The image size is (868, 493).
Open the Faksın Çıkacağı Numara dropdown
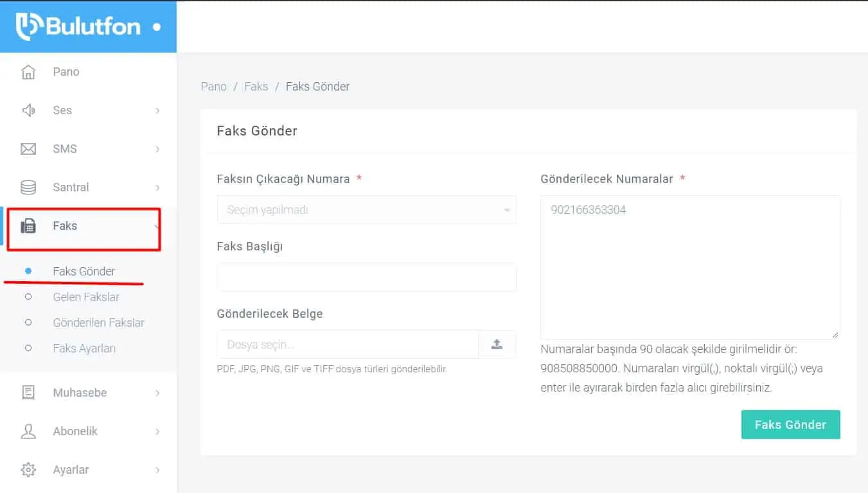click(366, 210)
